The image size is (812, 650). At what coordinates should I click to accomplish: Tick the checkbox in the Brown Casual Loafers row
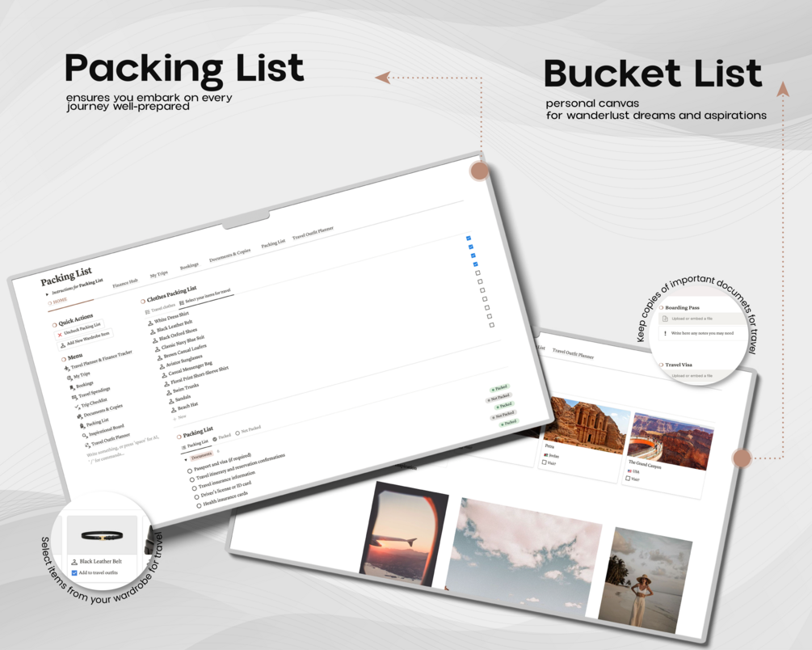pyautogui.click(x=478, y=272)
